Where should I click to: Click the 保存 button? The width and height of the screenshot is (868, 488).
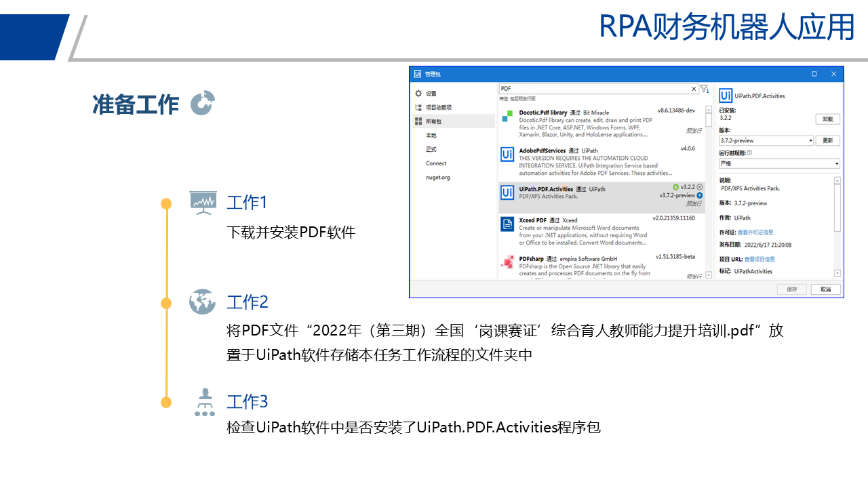coord(791,289)
